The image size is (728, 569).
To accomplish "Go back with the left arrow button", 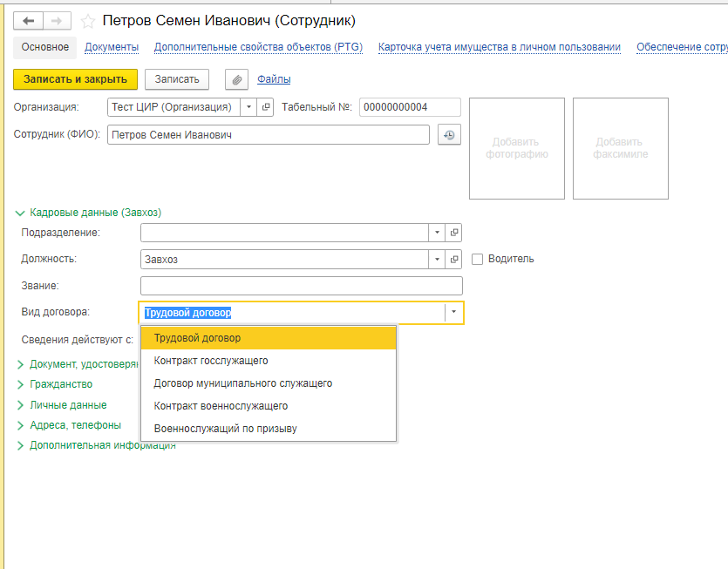I will coord(28,21).
